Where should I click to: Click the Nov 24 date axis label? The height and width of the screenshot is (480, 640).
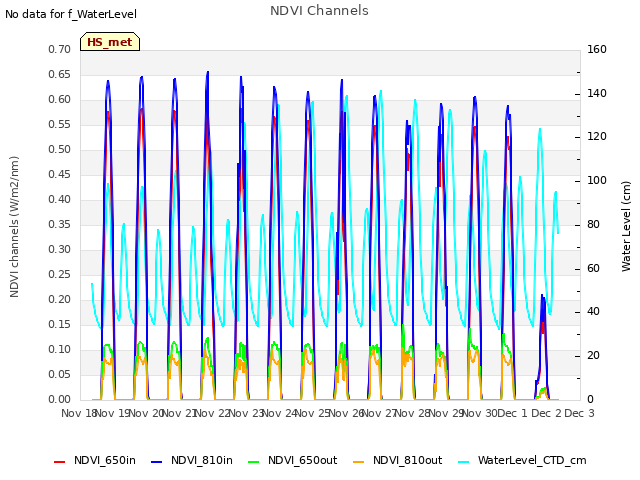pyautogui.click(x=279, y=413)
